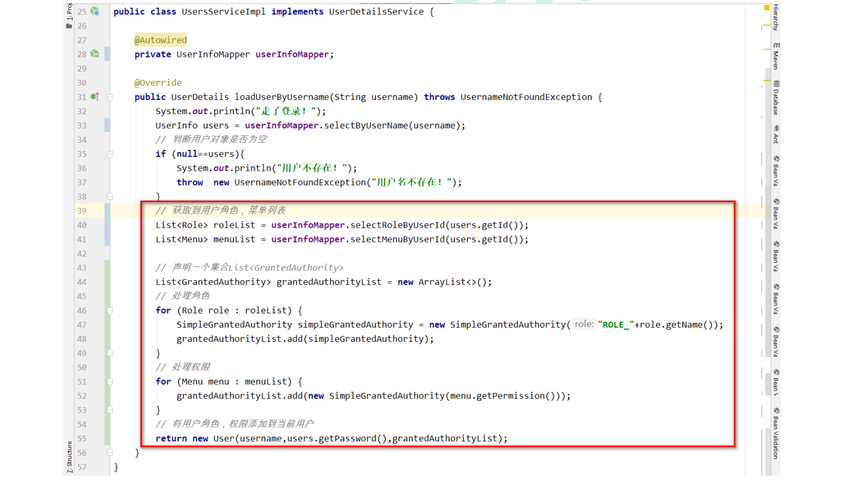This screenshot has width=868, height=484.
Task: Open the Hierarchy tool window tab
Action: 776,17
